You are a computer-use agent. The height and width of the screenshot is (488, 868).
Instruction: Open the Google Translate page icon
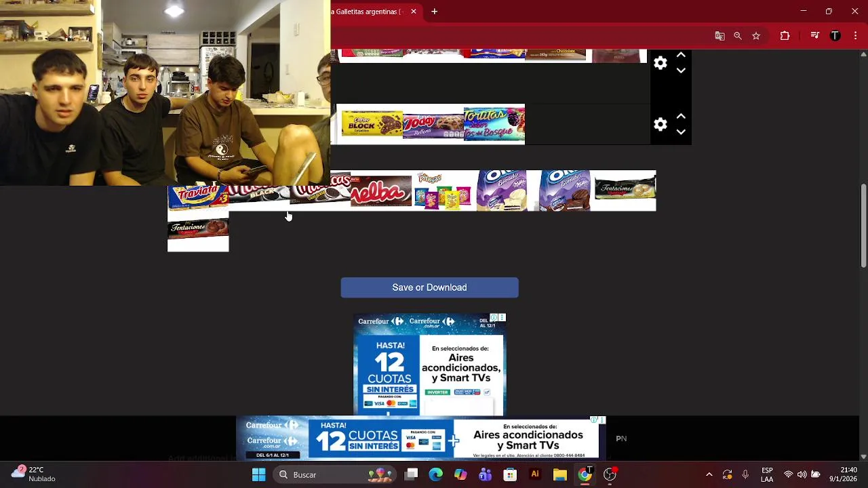click(719, 36)
